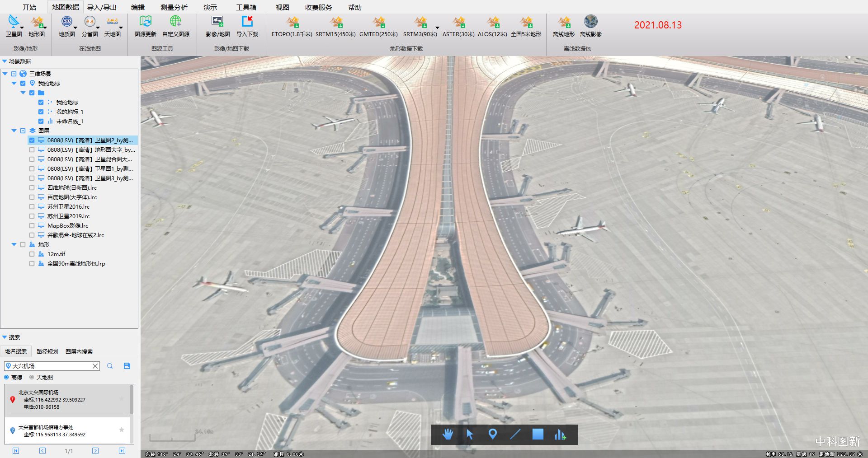Open the 工具箱 ribbon tab
Image resolution: width=868 pixels, height=458 pixels.
(x=246, y=7)
